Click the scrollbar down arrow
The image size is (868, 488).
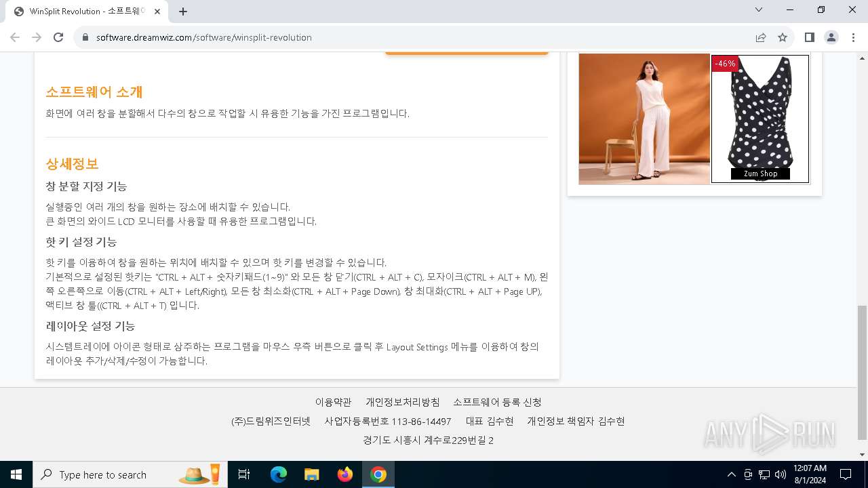pos(862,454)
